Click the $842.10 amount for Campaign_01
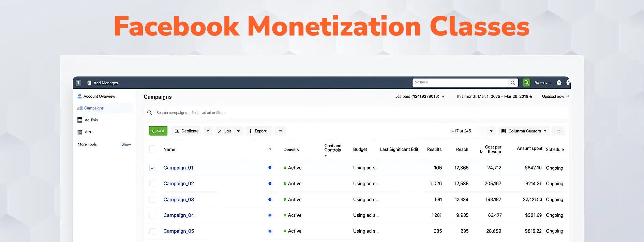 pyautogui.click(x=533, y=168)
